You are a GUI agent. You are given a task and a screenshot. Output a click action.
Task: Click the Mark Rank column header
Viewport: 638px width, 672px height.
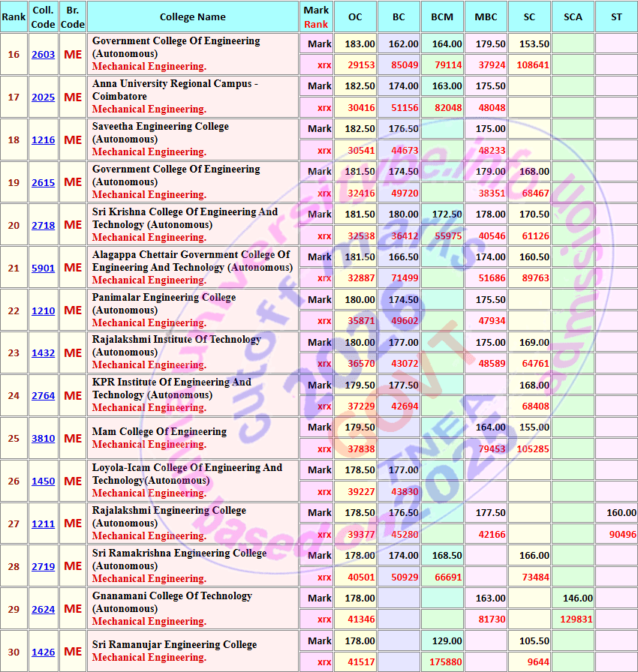(x=317, y=16)
